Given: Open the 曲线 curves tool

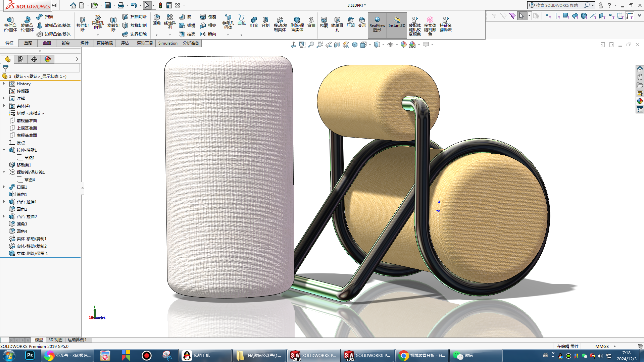Looking at the screenshot, I should coord(242,20).
